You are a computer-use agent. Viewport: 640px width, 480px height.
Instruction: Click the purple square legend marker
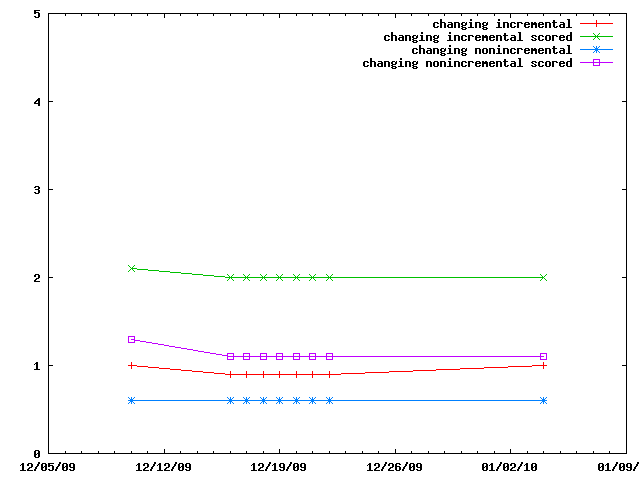tap(596, 63)
